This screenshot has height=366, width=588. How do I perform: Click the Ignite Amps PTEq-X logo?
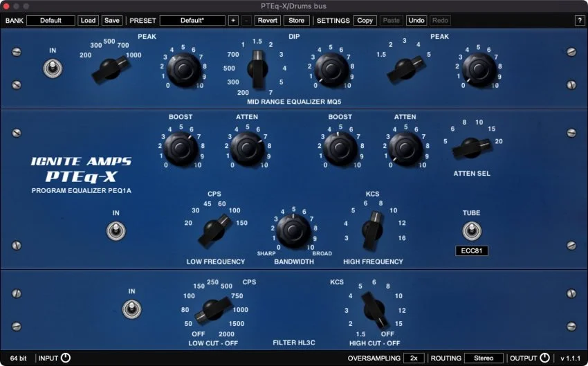(x=81, y=170)
